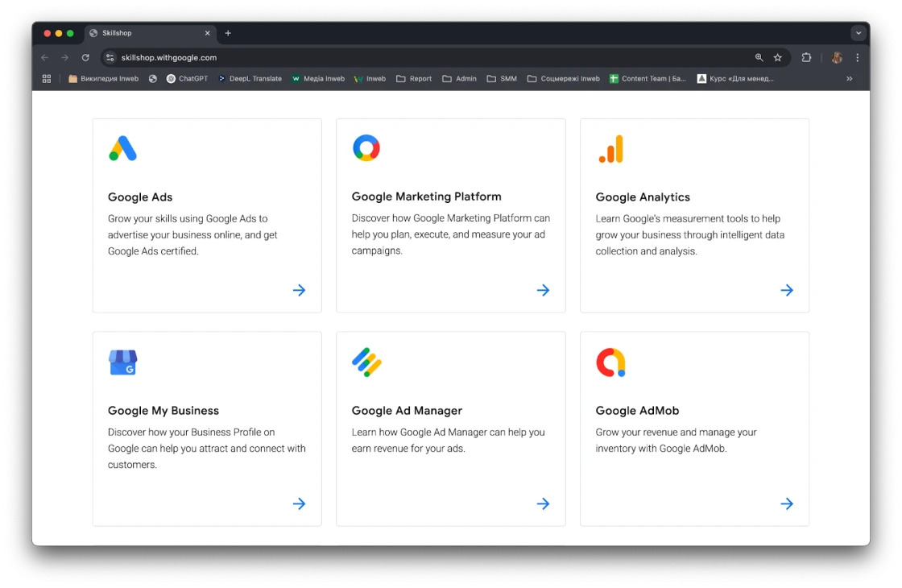The width and height of the screenshot is (902, 588).
Task: Expand the tab search dropdown chevron
Action: point(859,33)
